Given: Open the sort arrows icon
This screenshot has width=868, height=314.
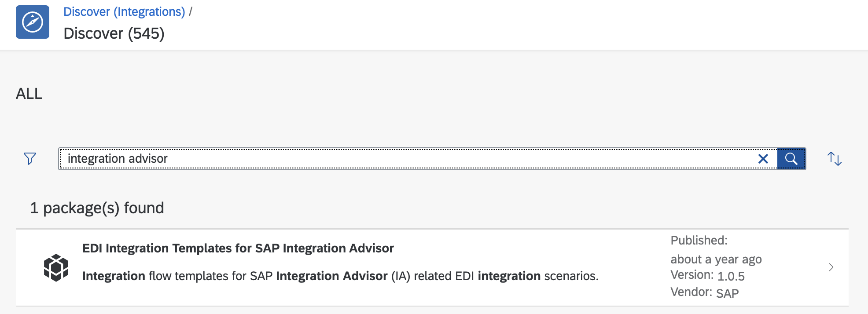Looking at the screenshot, I should coord(834,158).
